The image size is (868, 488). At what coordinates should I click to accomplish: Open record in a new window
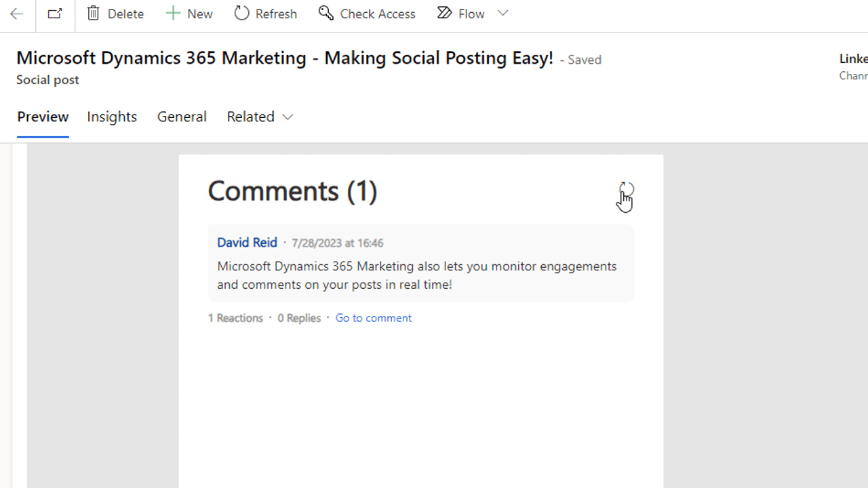click(x=54, y=13)
